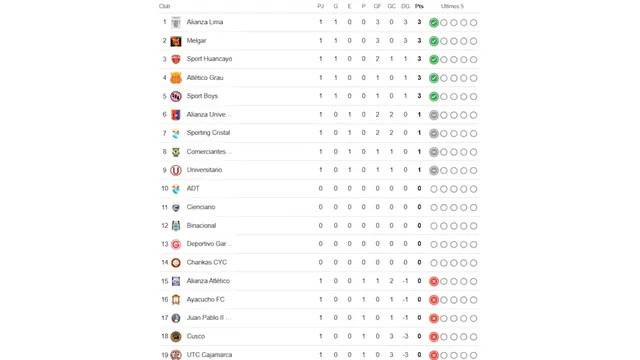
Task: Click the Alianza Lima club crest
Action: (x=176, y=22)
